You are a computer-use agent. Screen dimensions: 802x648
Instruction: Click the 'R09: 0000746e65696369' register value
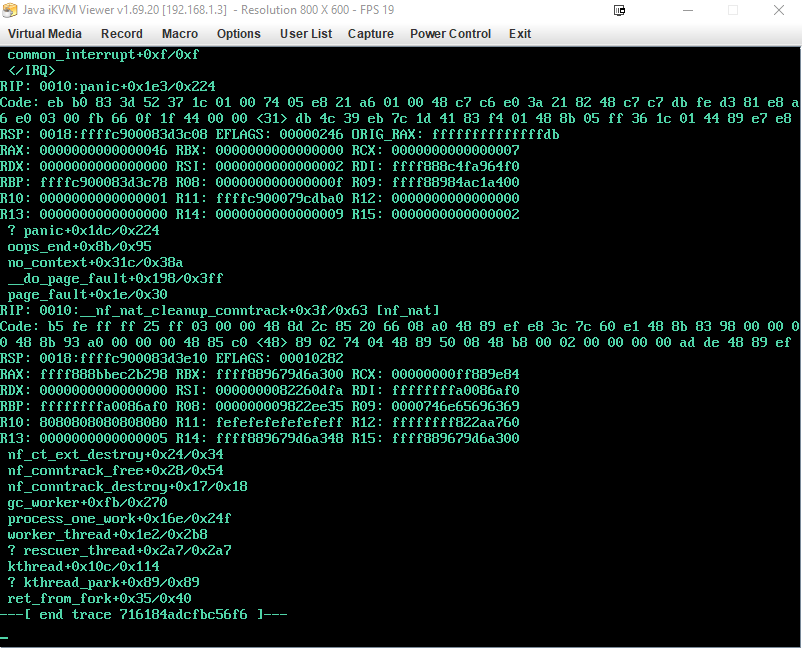point(435,407)
